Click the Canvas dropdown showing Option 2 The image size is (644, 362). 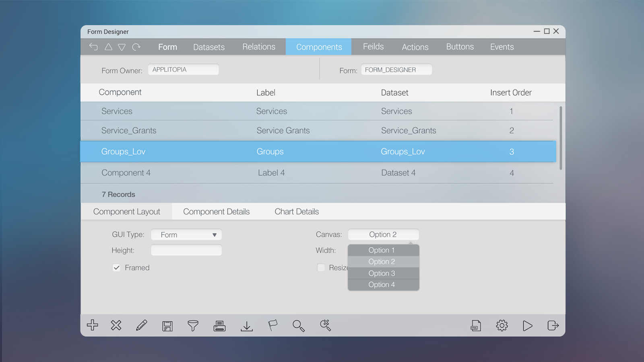(383, 234)
